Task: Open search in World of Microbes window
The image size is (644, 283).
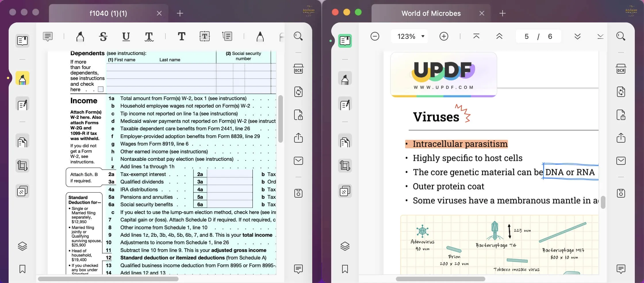Action: pyautogui.click(x=621, y=37)
